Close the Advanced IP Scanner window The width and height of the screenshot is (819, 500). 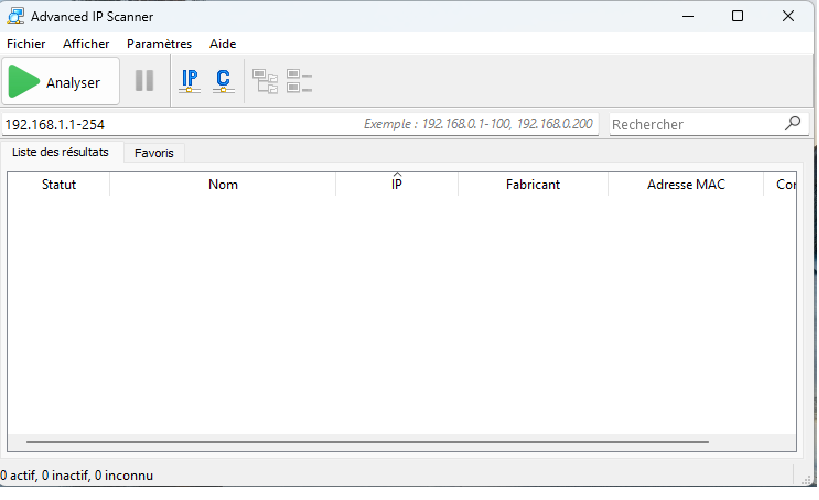(x=788, y=16)
